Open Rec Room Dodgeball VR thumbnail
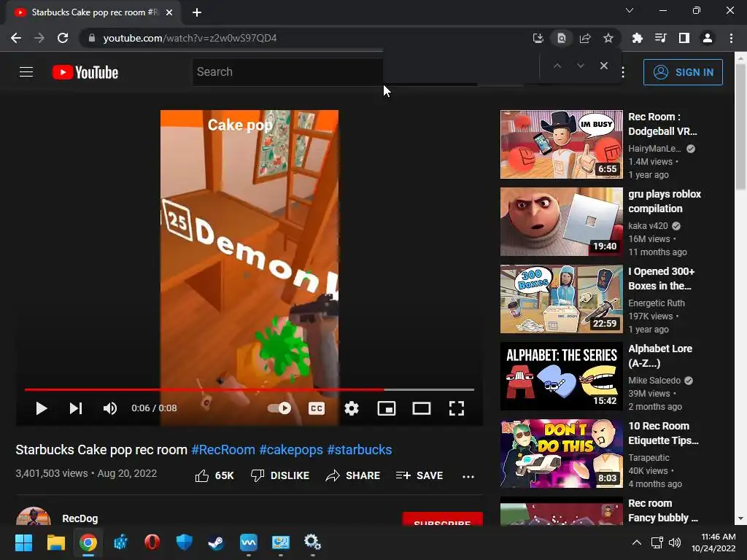 pos(562,144)
